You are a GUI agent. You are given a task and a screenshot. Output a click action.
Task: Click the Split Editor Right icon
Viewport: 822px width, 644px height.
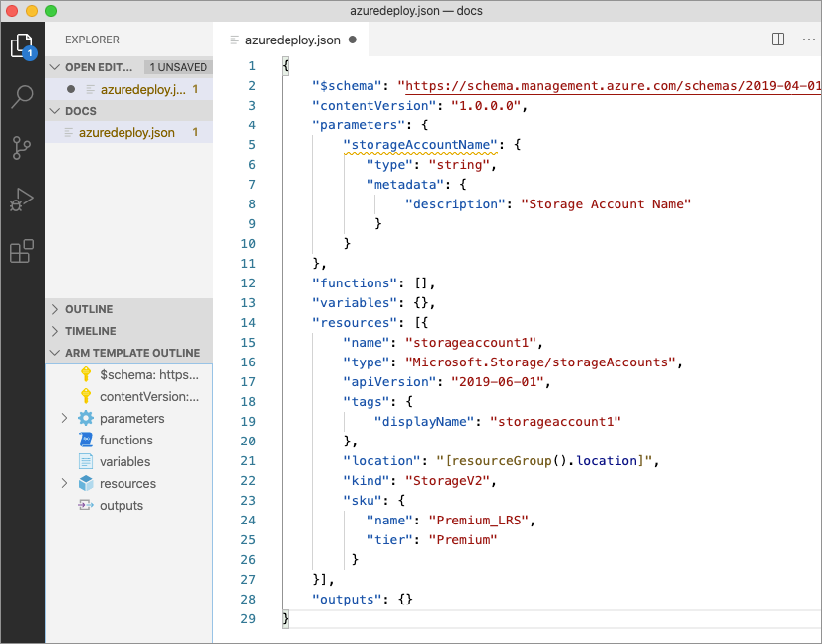(778, 40)
